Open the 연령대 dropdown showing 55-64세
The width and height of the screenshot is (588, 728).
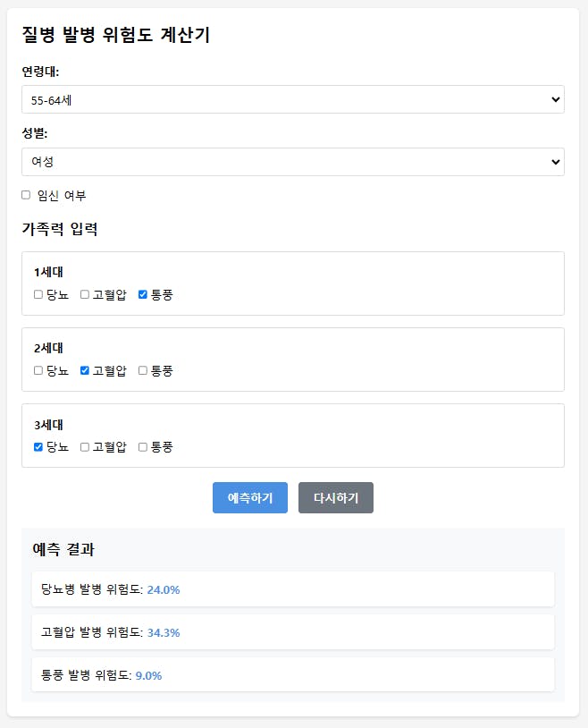point(293,99)
